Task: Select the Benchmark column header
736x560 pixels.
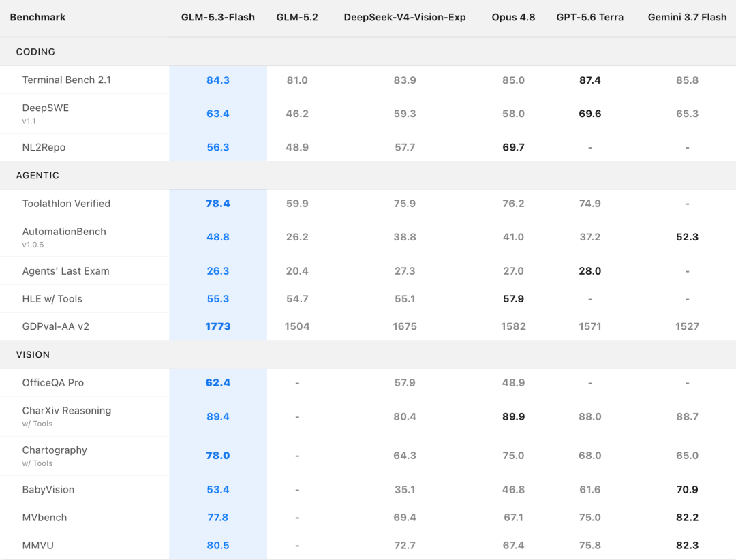Action: (x=37, y=17)
